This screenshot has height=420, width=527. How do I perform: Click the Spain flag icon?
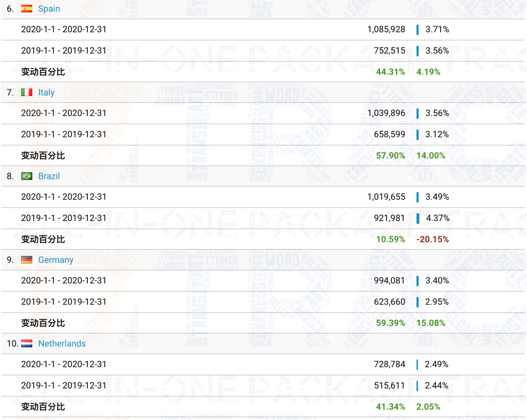(x=27, y=9)
